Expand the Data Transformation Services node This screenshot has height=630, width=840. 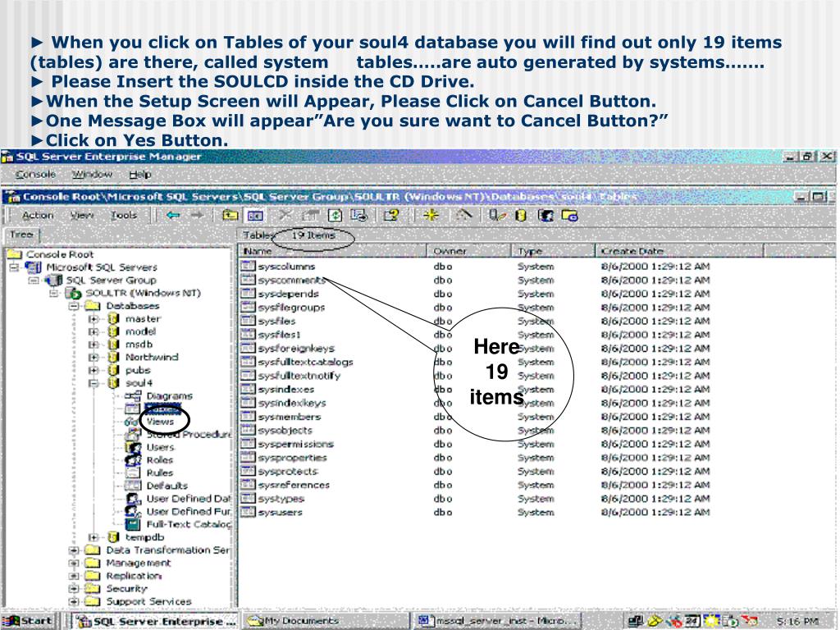[74, 550]
